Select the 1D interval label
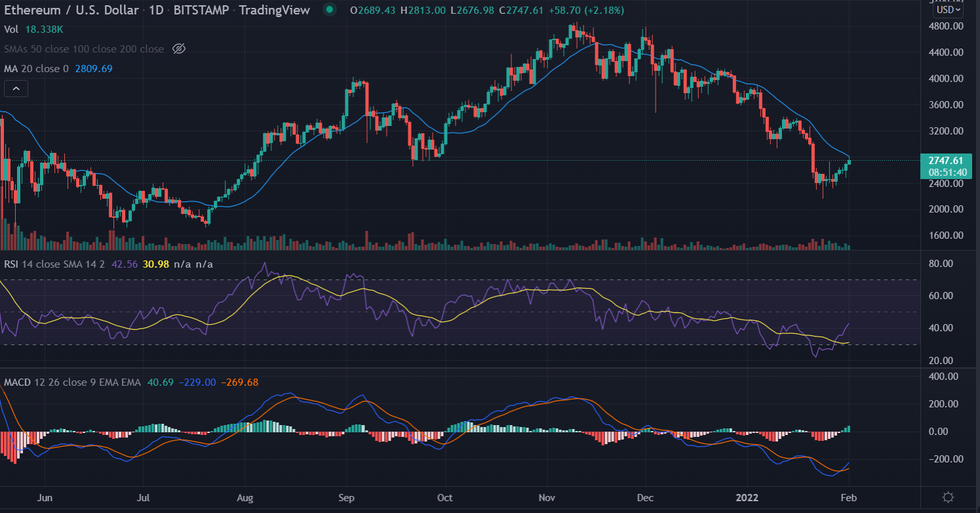The width and height of the screenshot is (980, 513). click(155, 10)
